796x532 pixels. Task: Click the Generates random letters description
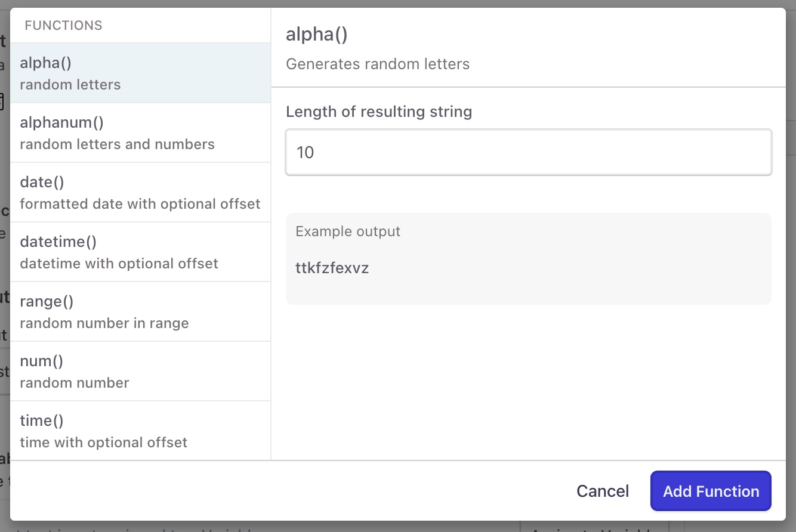[378, 64]
